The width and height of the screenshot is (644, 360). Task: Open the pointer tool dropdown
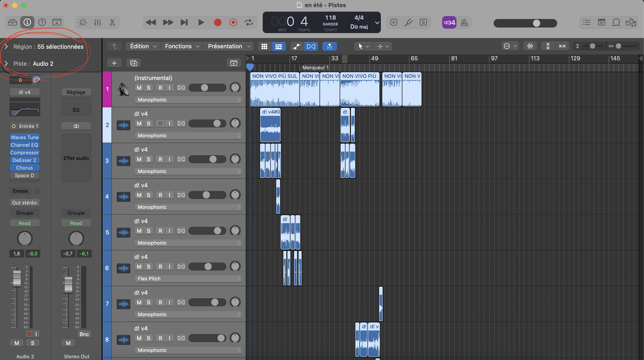click(363, 46)
